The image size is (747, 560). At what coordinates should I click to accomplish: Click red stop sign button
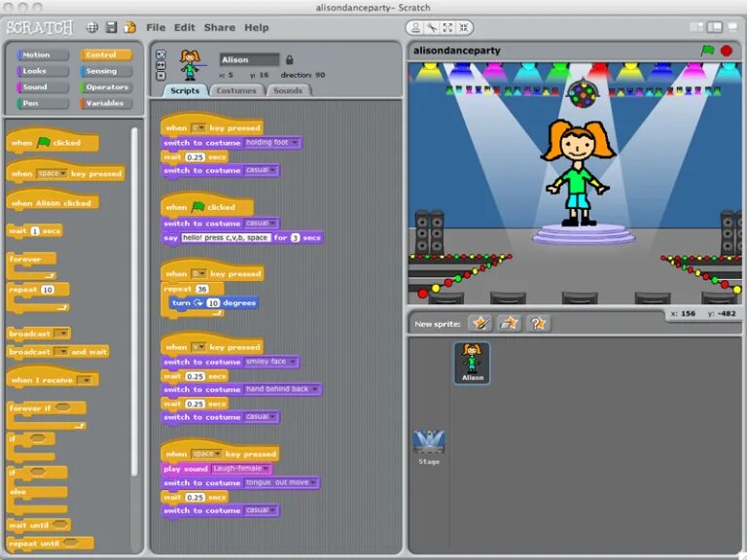click(726, 51)
